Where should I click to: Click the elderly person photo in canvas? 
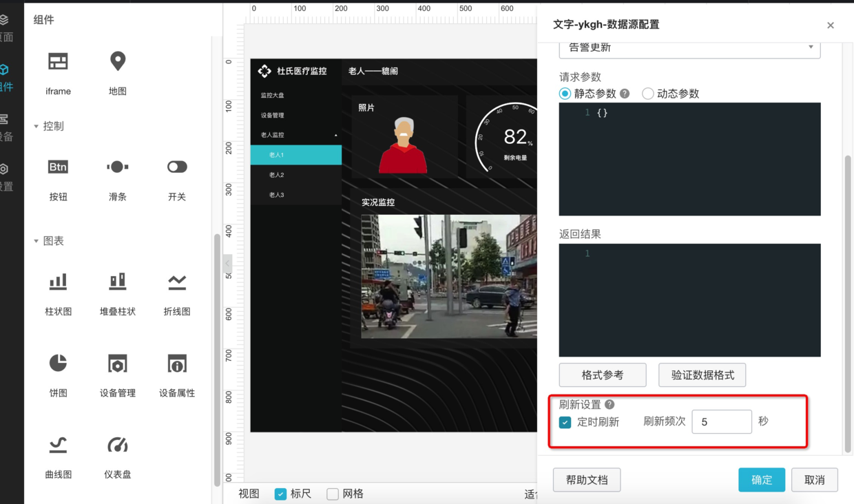pyautogui.click(x=404, y=145)
